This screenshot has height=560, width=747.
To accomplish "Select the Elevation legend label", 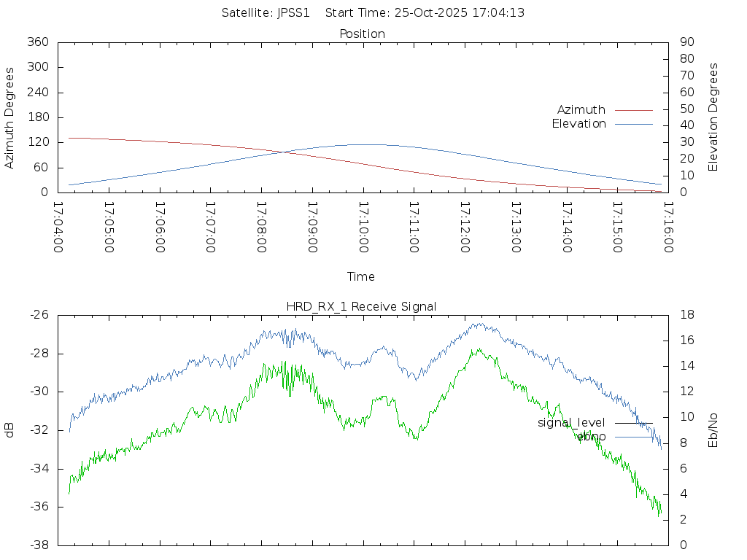I will click(x=578, y=124).
